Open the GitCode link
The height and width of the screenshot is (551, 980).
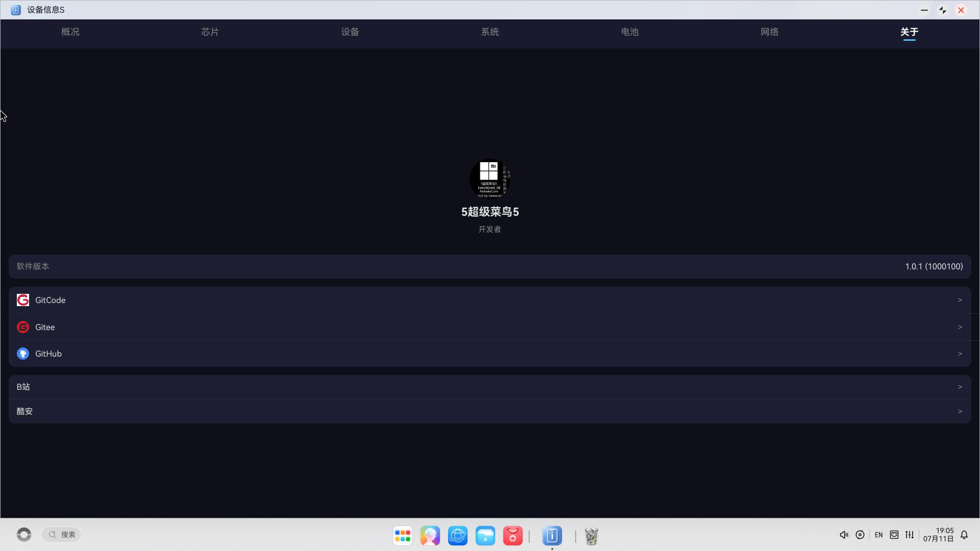point(490,300)
